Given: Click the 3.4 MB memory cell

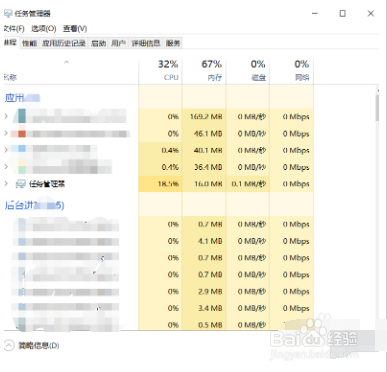Looking at the screenshot, I should [204, 308].
